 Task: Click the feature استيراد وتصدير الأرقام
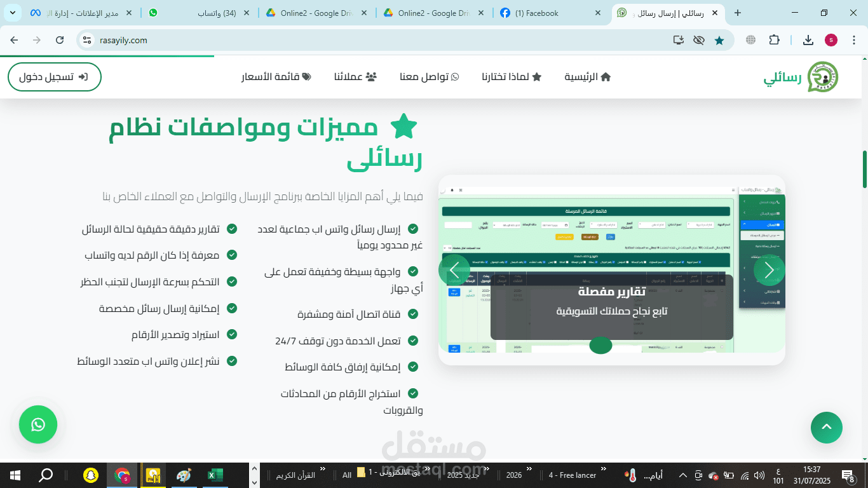pos(175,334)
